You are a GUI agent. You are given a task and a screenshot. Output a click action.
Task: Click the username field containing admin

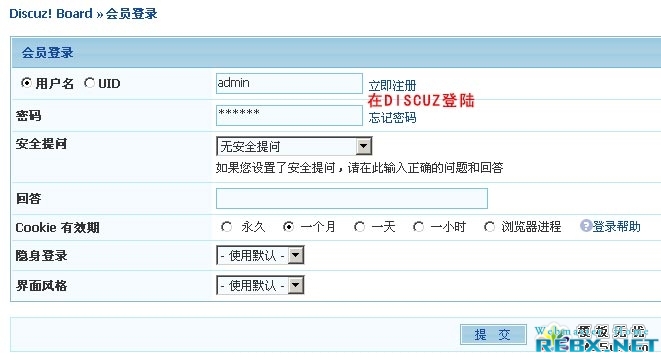tap(289, 83)
